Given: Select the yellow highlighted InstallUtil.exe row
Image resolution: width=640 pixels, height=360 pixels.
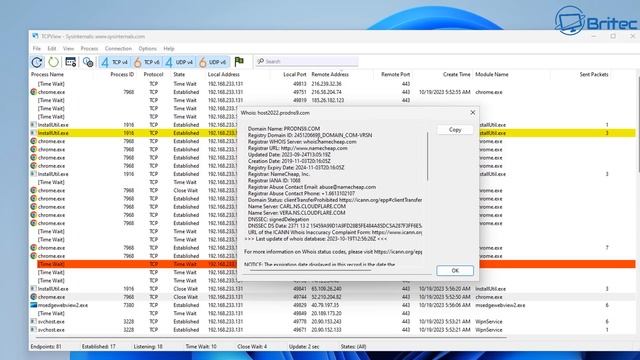Looking at the screenshot, I should point(333,133).
